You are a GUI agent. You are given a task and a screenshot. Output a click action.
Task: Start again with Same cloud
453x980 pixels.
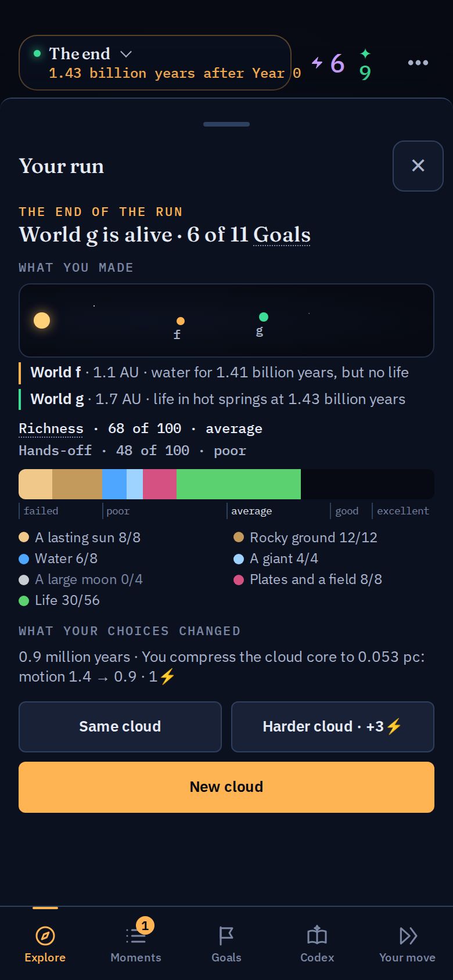(120, 727)
